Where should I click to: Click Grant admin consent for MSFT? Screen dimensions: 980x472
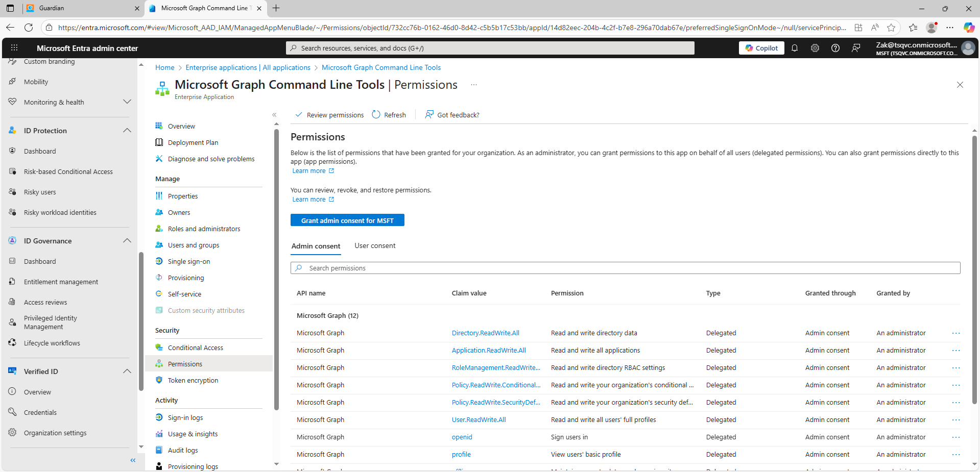coord(347,220)
